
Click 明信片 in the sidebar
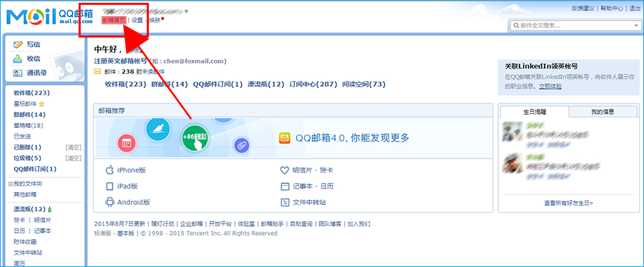(x=42, y=220)
